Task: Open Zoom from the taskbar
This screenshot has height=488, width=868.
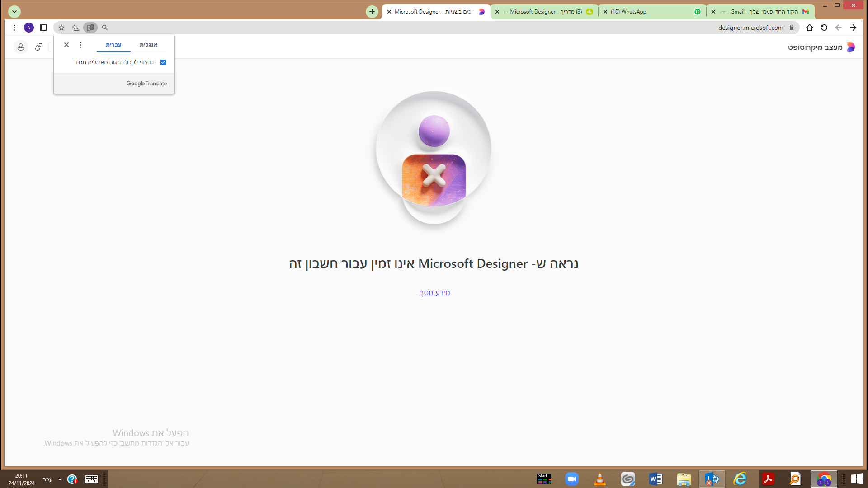Action: 572,479
